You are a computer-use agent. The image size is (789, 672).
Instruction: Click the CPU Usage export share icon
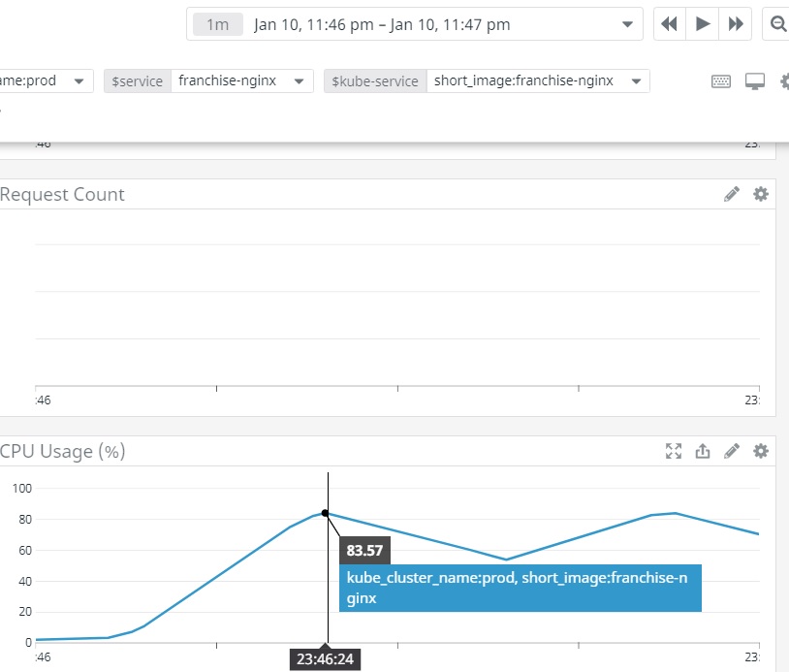703,451
